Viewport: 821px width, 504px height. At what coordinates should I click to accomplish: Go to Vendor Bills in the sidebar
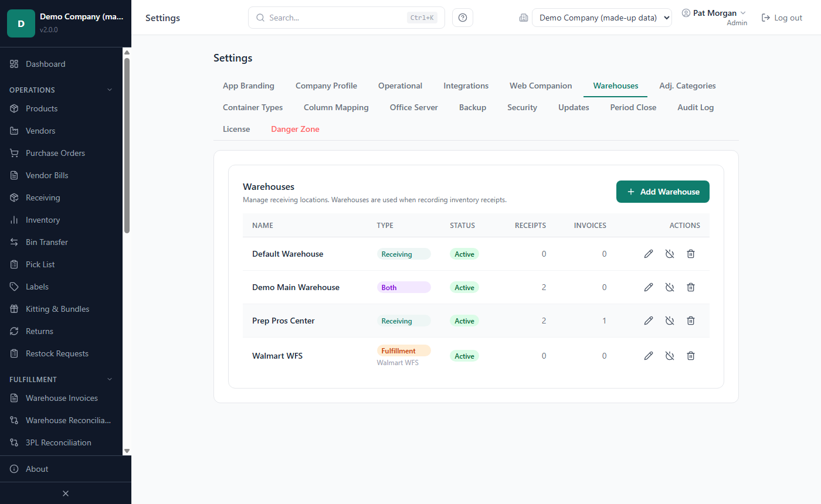(x=61, y=175)
